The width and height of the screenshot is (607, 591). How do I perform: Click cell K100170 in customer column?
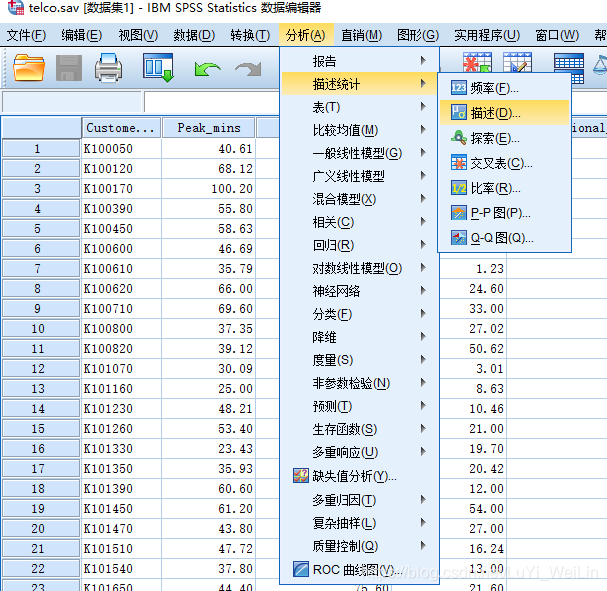click(121, 188)
